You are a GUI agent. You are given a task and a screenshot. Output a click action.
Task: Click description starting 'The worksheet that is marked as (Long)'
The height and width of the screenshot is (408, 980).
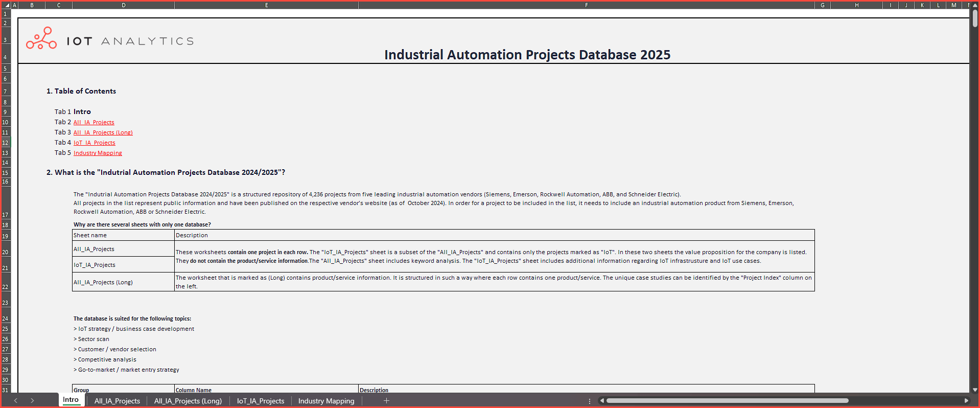494,282
